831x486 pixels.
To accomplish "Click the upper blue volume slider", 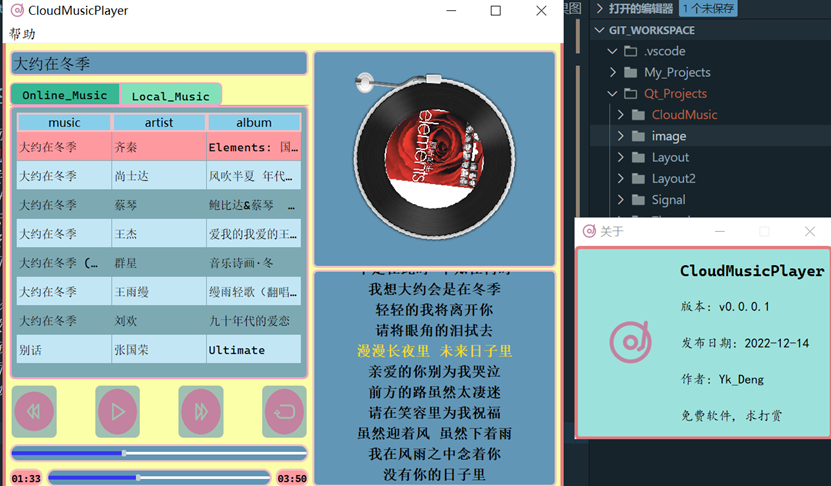I will point(159,453).
